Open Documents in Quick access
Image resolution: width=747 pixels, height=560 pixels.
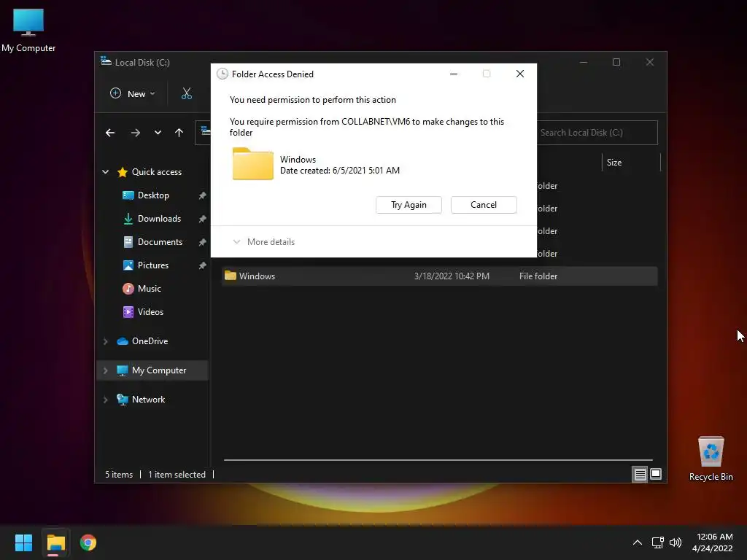click(152, 242)
